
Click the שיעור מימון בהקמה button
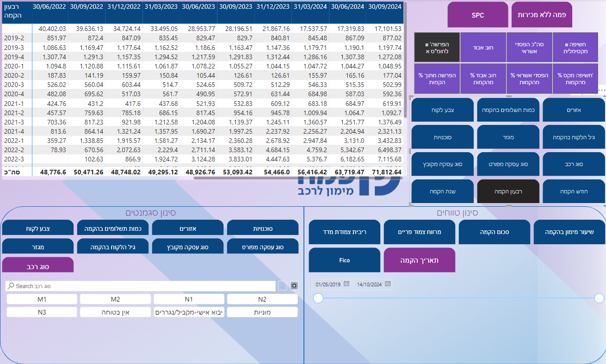click(x=569, y=232)
